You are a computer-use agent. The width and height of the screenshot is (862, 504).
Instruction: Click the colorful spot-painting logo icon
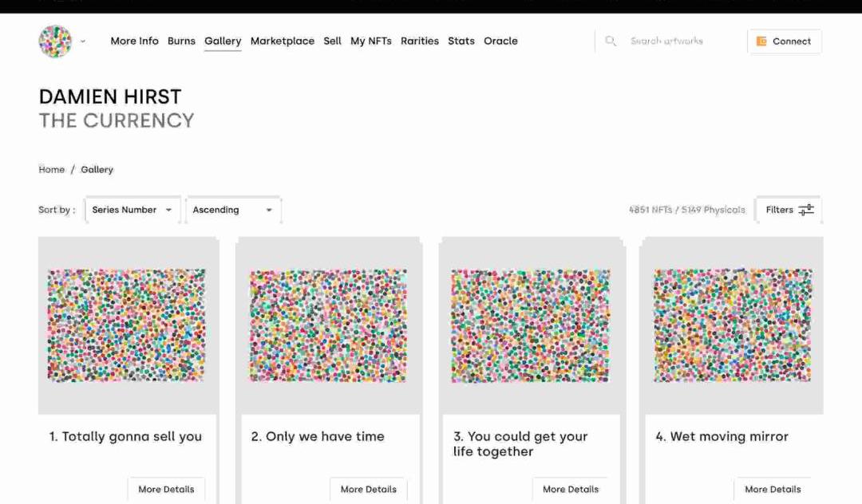(x=55, y=41)
